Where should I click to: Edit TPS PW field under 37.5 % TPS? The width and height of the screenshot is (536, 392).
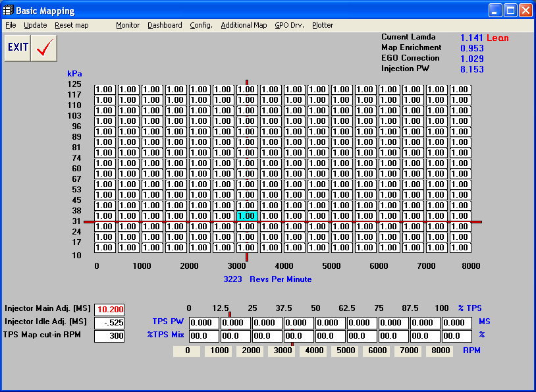299,323
